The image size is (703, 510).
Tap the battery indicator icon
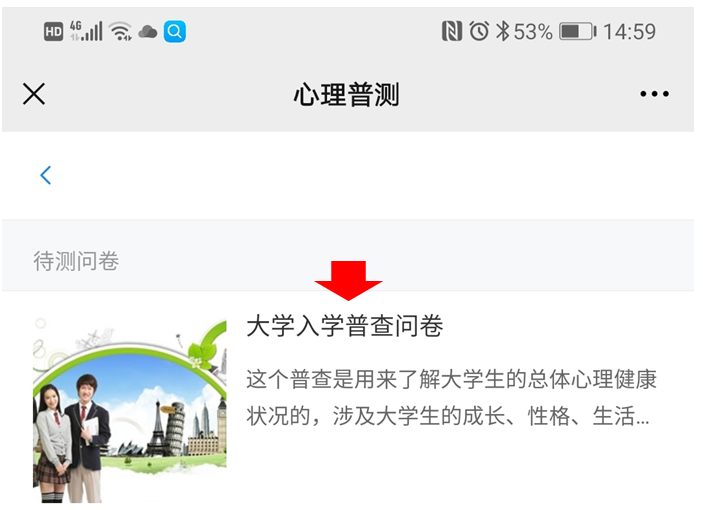pyautogui.click(x=577, y=32)
